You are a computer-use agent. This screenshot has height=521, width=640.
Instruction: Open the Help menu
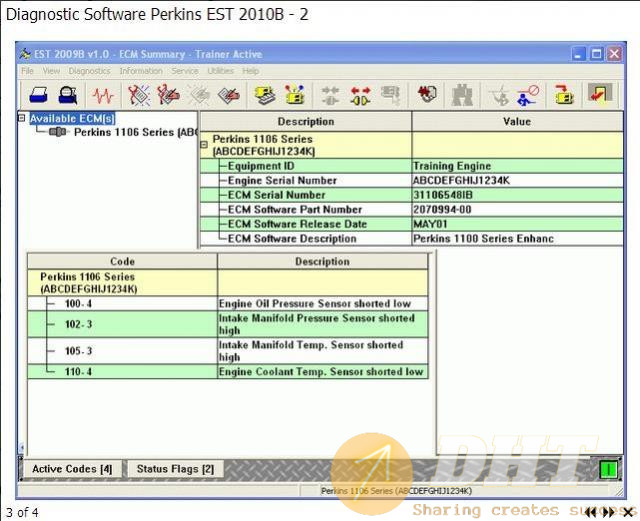pyautogui.click(x=251, y=71)
